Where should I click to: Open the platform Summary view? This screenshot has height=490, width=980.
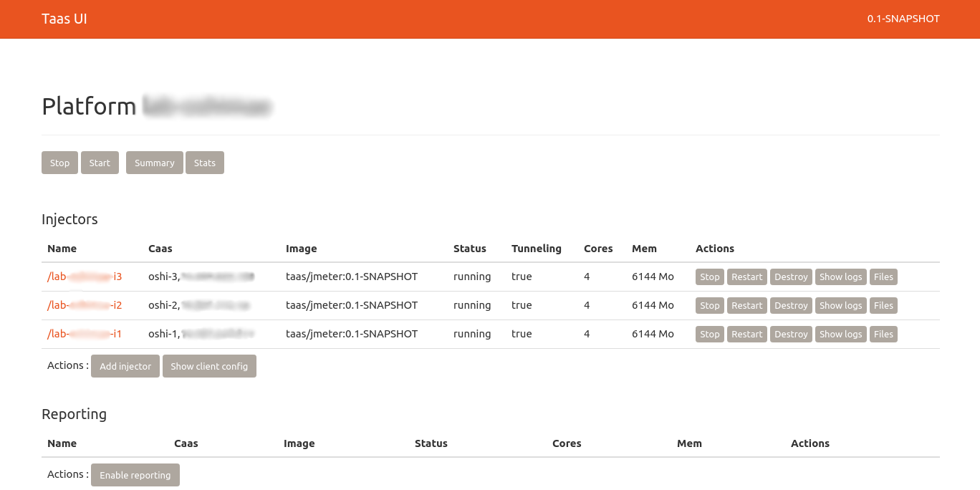[x=154, y=163]
